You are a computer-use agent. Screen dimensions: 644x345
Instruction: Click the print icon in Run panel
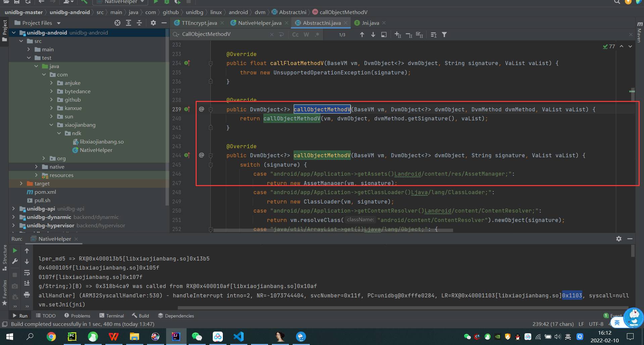[27, 295]
